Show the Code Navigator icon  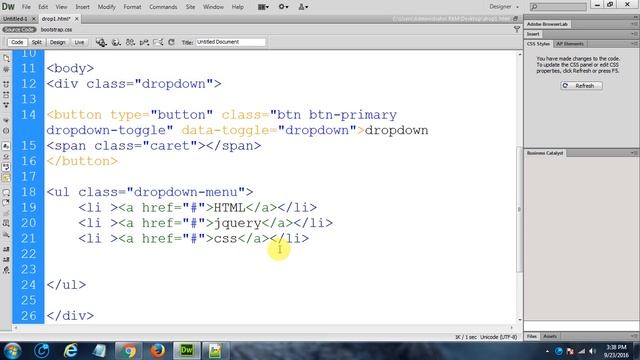pos(6,69)
